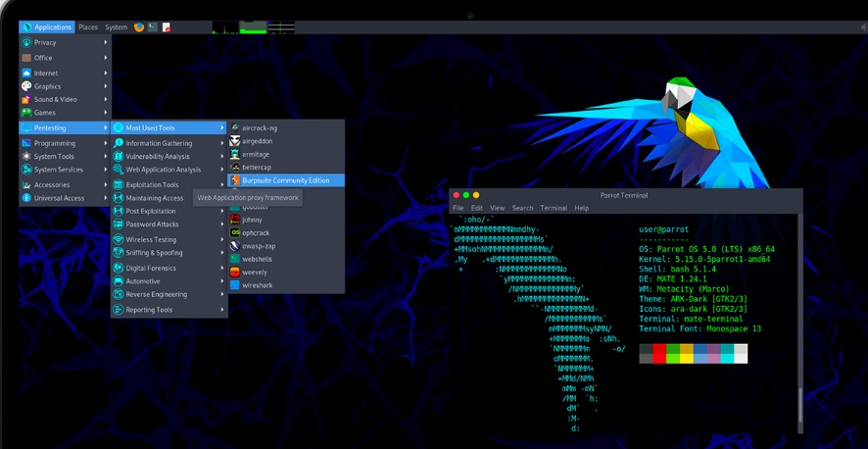Click the Information Gathering icon
The height and width of the screenshot is (449, 868).
click(118, 143)
